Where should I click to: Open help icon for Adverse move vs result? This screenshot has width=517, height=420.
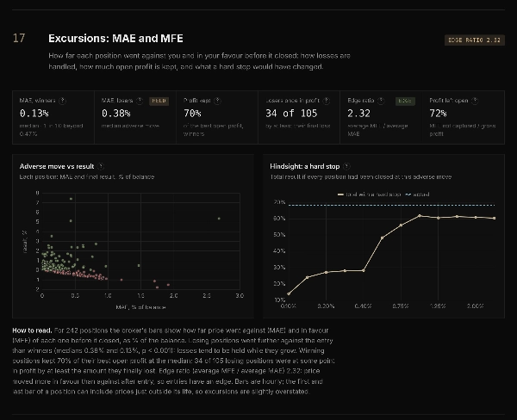tap(101, 166)
